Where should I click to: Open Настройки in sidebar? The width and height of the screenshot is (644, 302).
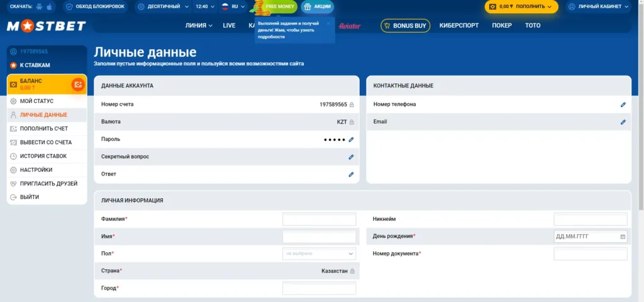47,170
